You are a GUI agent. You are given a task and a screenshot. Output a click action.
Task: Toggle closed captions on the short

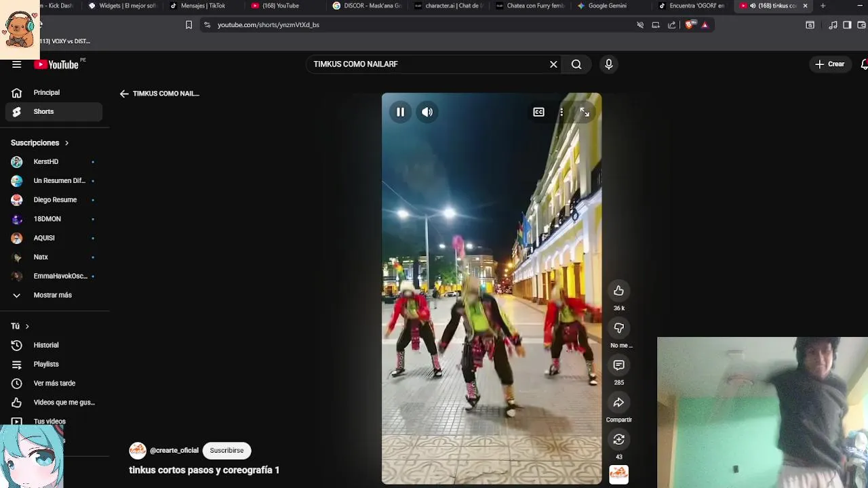coord(538,112)
